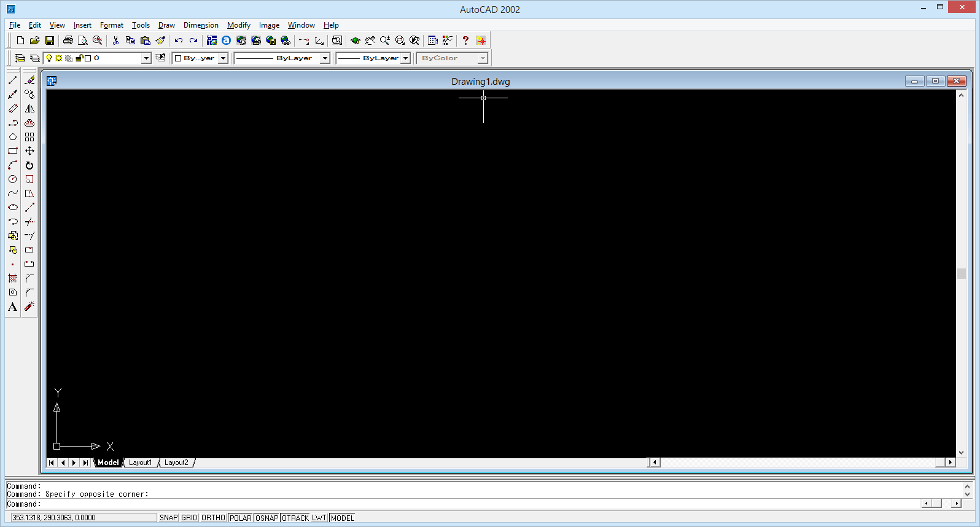Click the horizontal scrollbar right arrow

951,463
